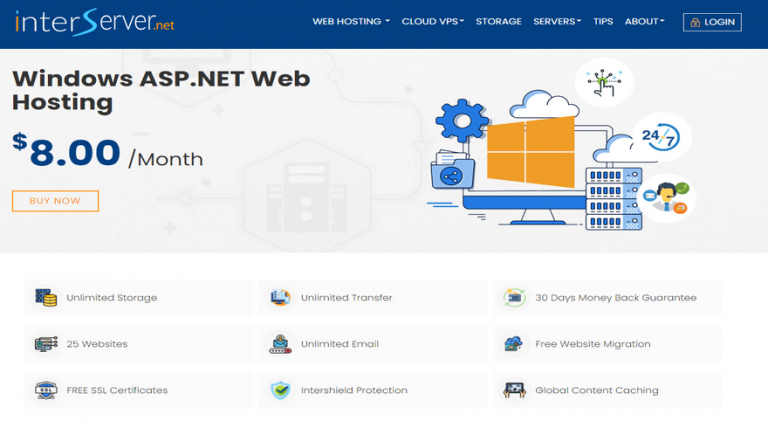The image size is (768, 428).
Task: Go to the Storage menu item
Action: click(498, 21)
